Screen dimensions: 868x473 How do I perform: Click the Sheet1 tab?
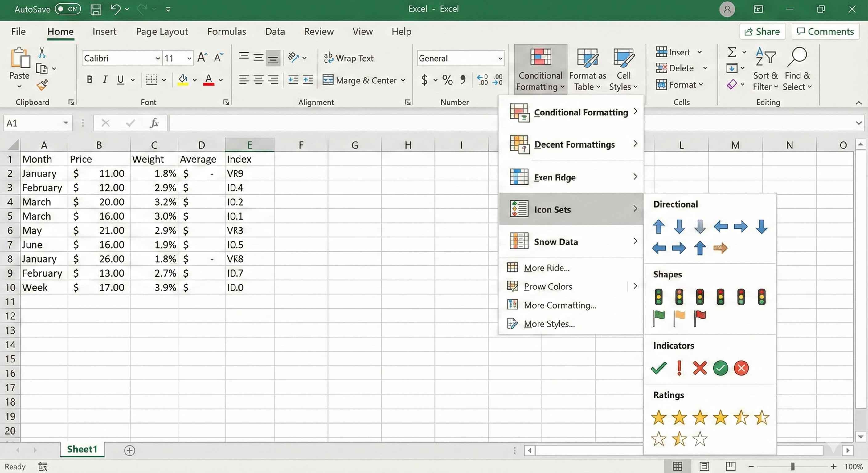pos(82,450)
